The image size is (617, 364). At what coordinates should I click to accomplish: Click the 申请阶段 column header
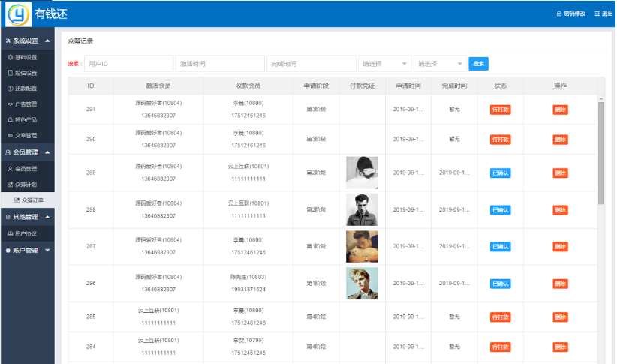pyautogui.click(x=316, y=86)
